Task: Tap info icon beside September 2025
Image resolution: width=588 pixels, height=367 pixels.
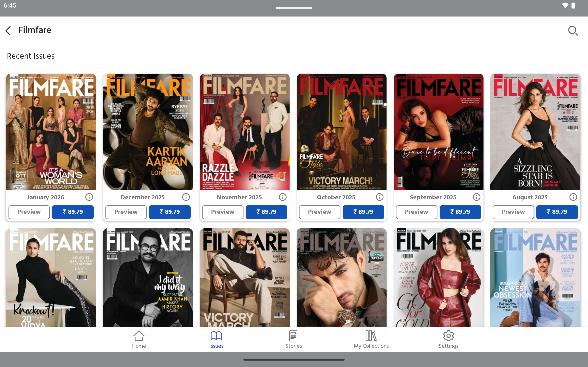Action: click(476, 197)
